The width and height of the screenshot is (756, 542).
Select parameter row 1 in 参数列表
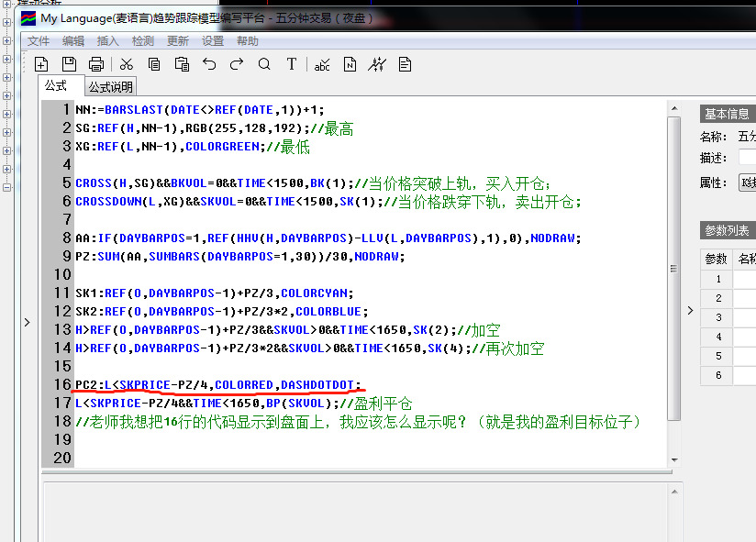[718, 279]
